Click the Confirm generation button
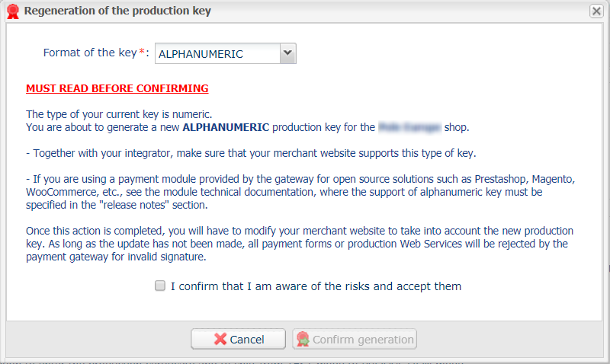The height and width of the screenshot is (364, 610). pyautogui.click(x=355, y=339)
